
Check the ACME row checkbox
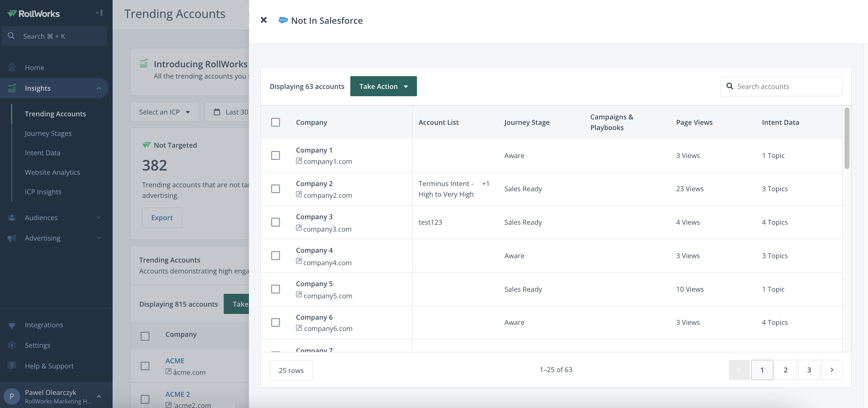[x=145, y=366]
